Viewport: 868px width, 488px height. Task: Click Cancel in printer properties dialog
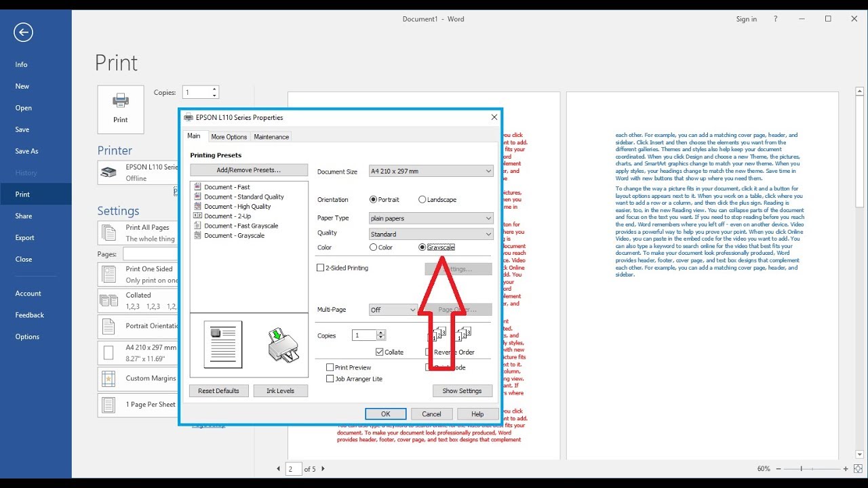pyautogui.click(x=432, y=414)
